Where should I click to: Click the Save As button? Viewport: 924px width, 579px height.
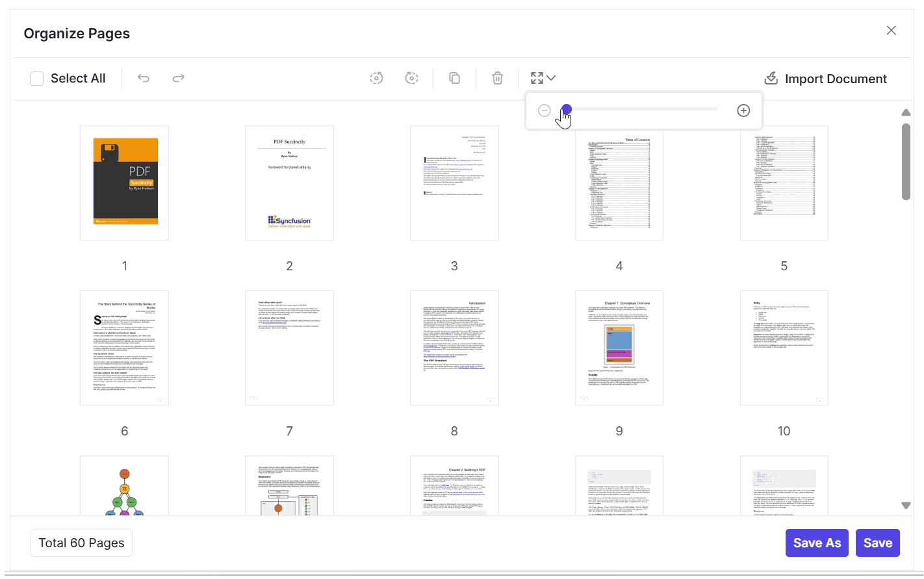(817, 543)
